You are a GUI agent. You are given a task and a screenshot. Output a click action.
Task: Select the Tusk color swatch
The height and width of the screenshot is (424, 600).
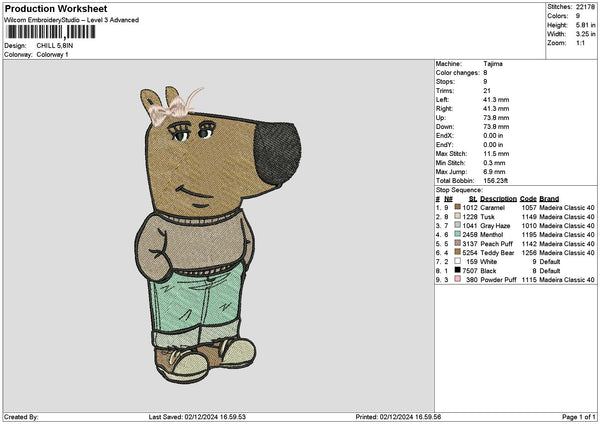(x=458, y=216)
